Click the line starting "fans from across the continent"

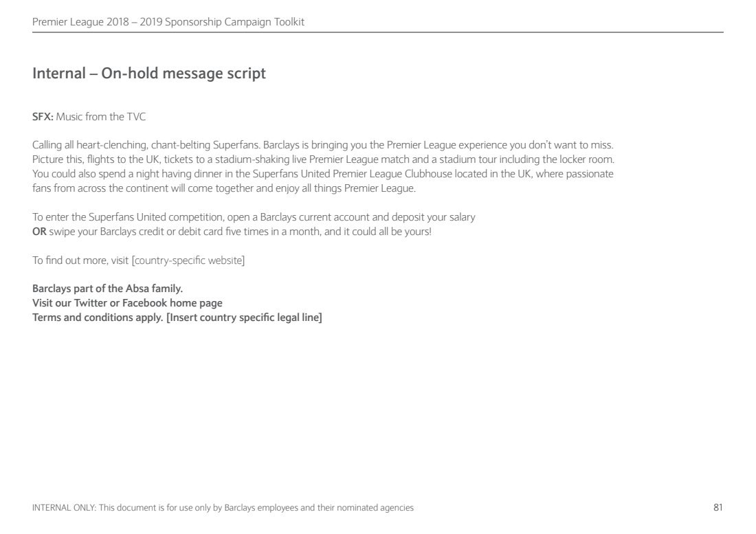224,188
